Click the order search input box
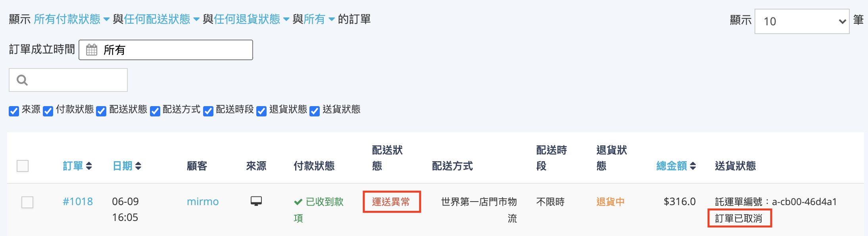 tap(75, 80)
